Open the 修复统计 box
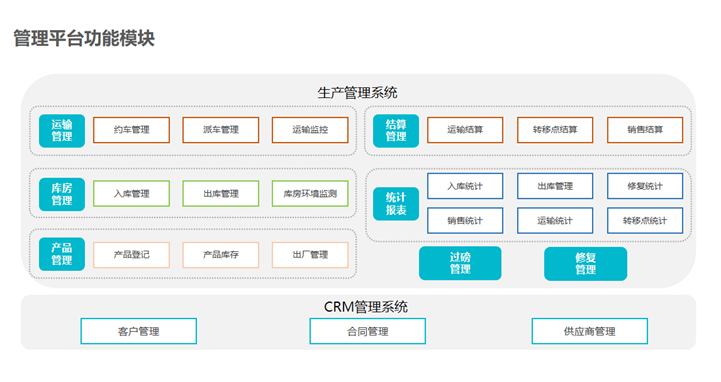This screenshot has width=721, height=382. point(645,186)
